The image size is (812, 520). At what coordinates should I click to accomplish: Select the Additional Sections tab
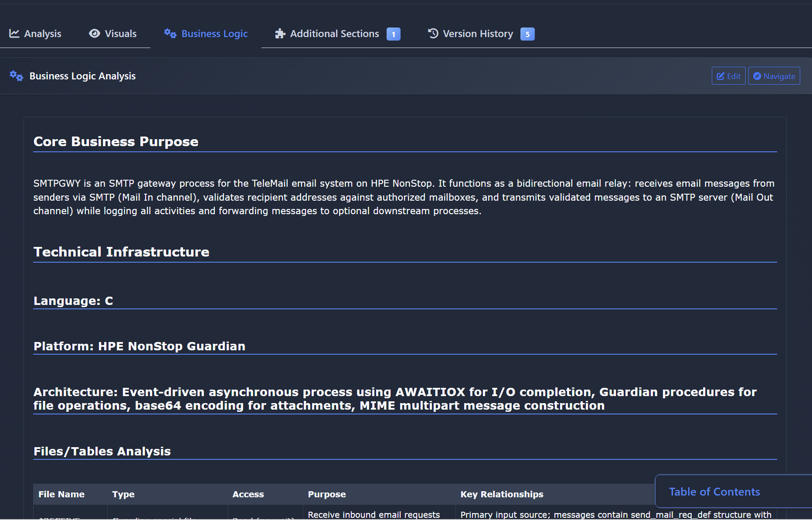[x=334, y=34]
